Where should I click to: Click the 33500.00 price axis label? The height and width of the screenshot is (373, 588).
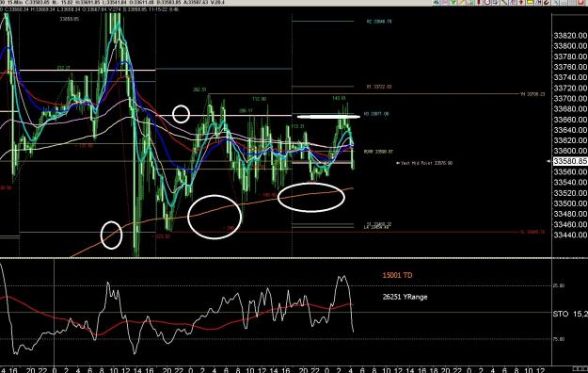[x=570, y=203]
